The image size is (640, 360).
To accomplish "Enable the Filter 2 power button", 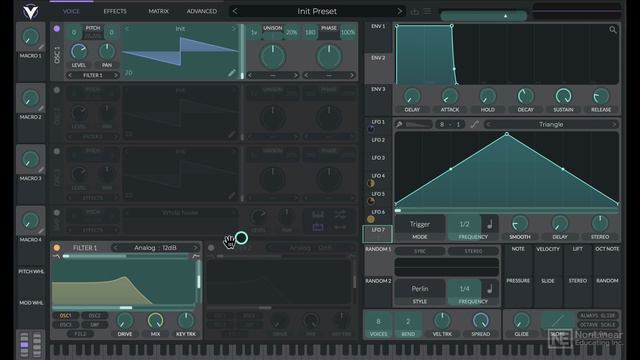I will 211,248.
